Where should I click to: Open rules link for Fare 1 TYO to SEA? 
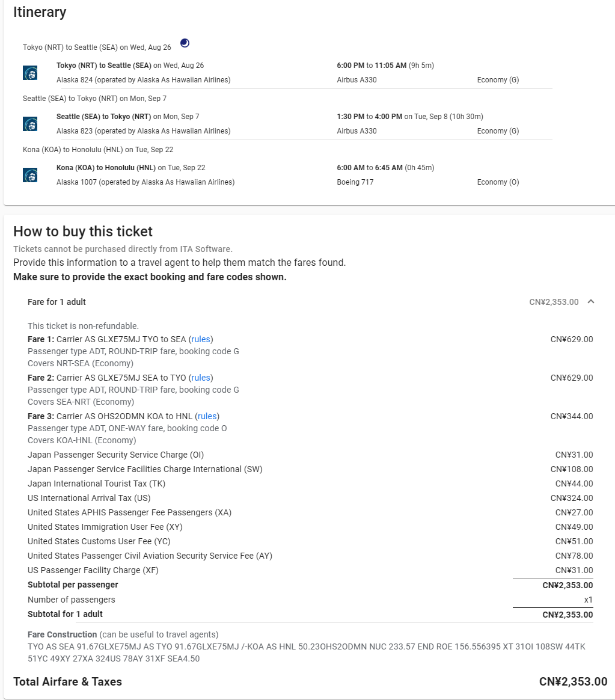click(x=201, y=339)
